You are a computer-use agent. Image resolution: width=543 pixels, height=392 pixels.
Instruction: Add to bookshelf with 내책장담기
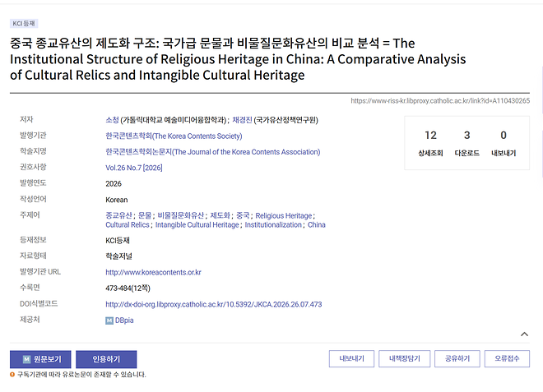(x=405, y=359)
